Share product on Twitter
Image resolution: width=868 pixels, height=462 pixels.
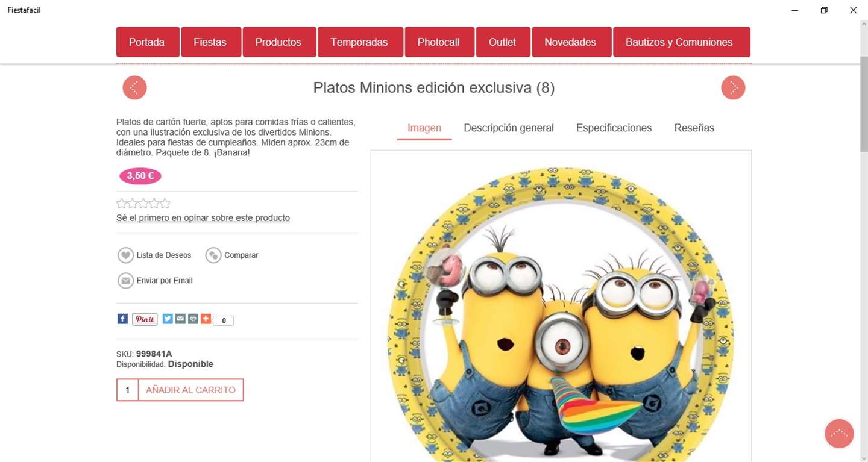click(168, 319)
